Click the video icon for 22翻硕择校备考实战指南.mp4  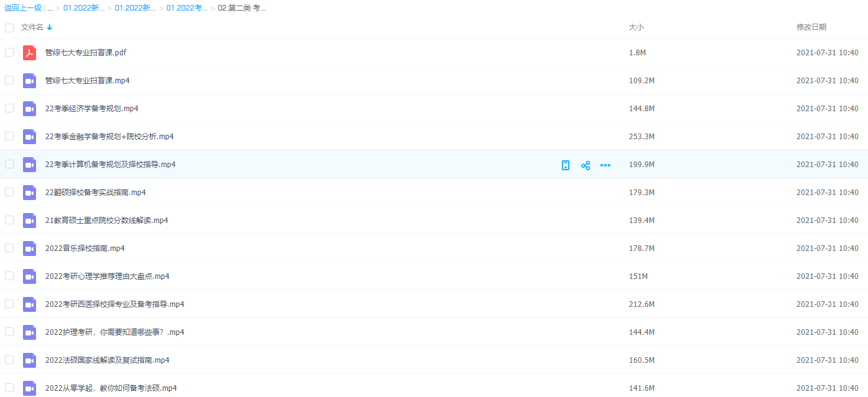(29, 193)
